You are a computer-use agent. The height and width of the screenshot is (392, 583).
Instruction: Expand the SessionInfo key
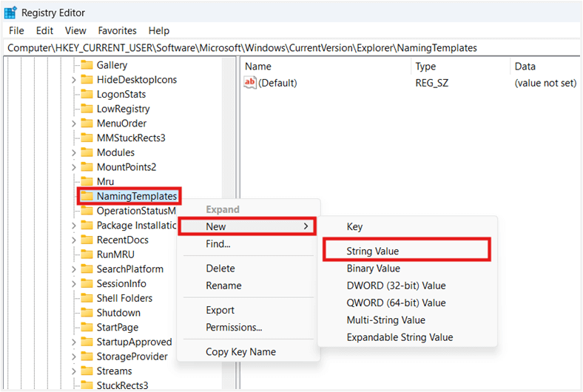coord(74,284)
